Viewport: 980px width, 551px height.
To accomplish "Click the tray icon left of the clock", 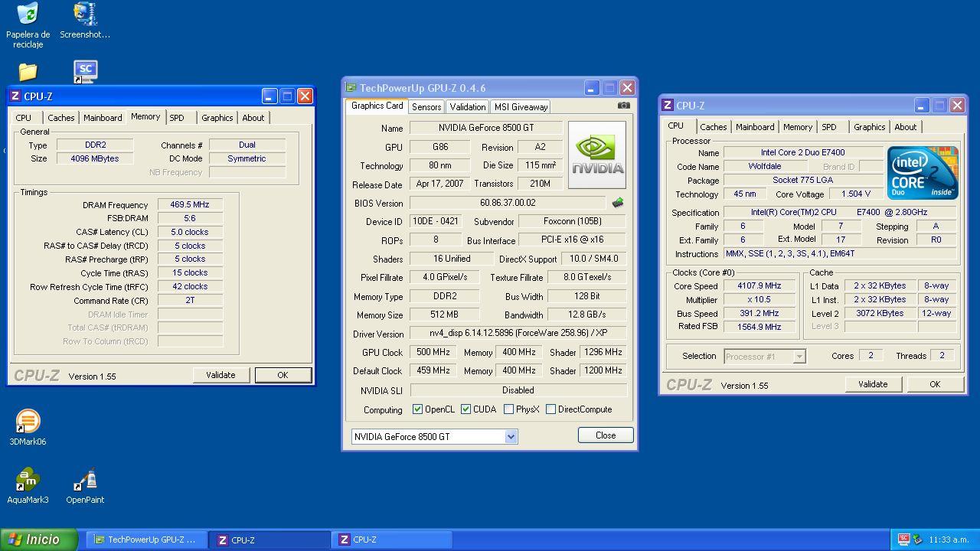I will coord(917,540).
